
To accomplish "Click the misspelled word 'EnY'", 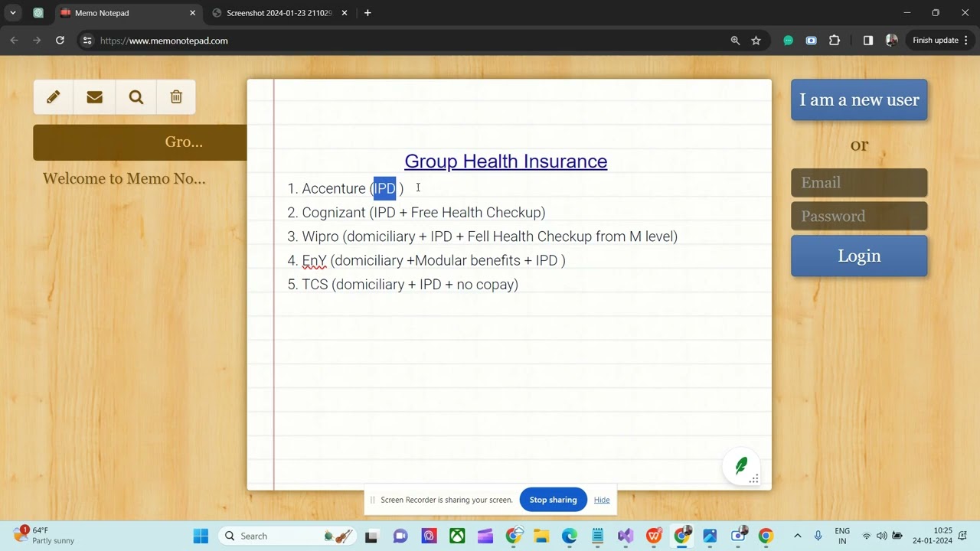I will 314,261.
